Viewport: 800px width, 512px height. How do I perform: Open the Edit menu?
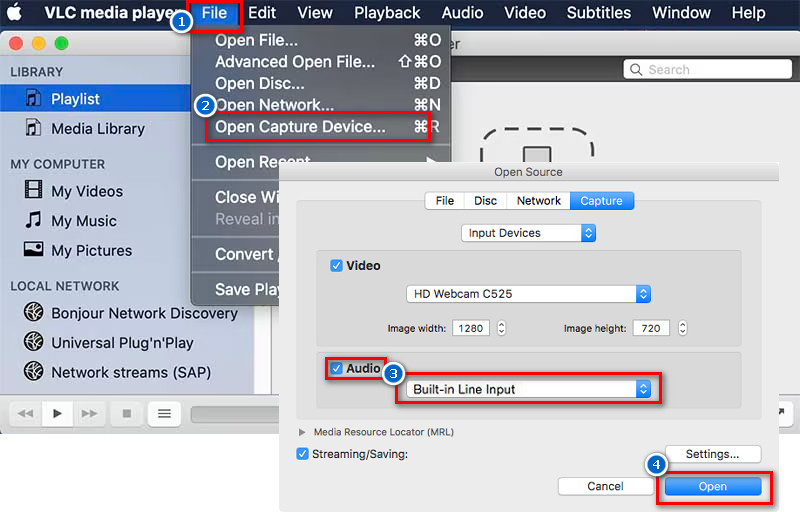(x=262, y=13)
